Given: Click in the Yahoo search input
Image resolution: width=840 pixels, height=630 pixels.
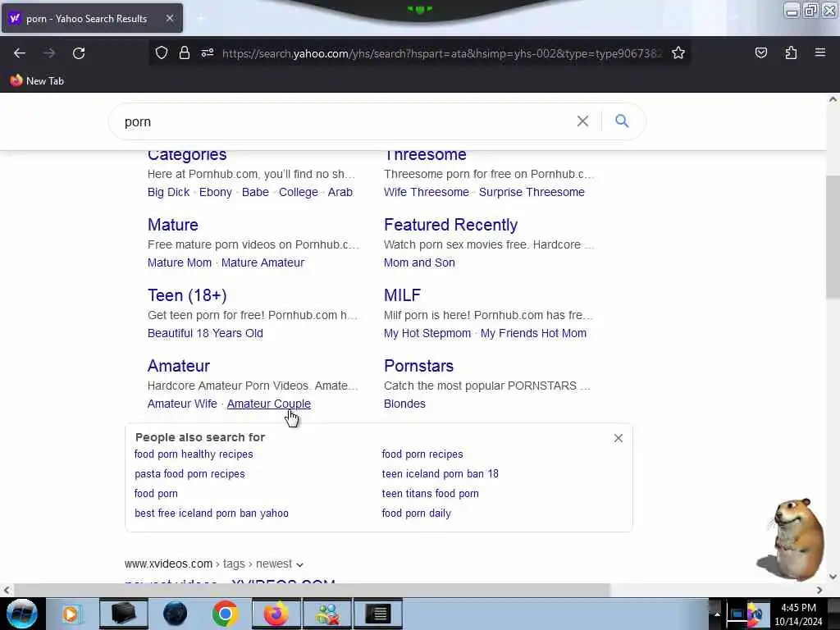Looking at the screenshot, I should tap(343, 121).
